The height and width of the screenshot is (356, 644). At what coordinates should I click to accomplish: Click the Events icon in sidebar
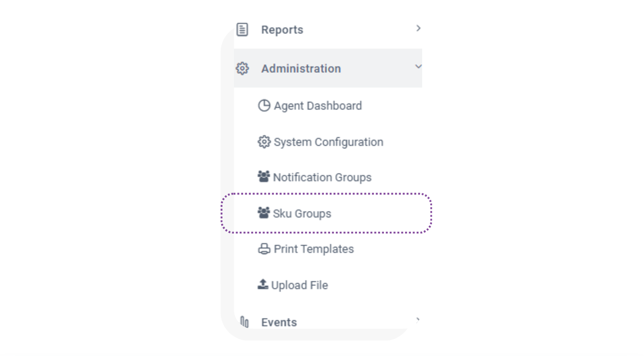(x=245, y=322)
